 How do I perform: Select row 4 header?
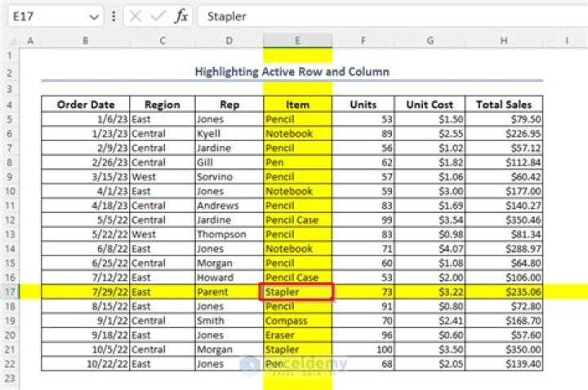(10, 104)
